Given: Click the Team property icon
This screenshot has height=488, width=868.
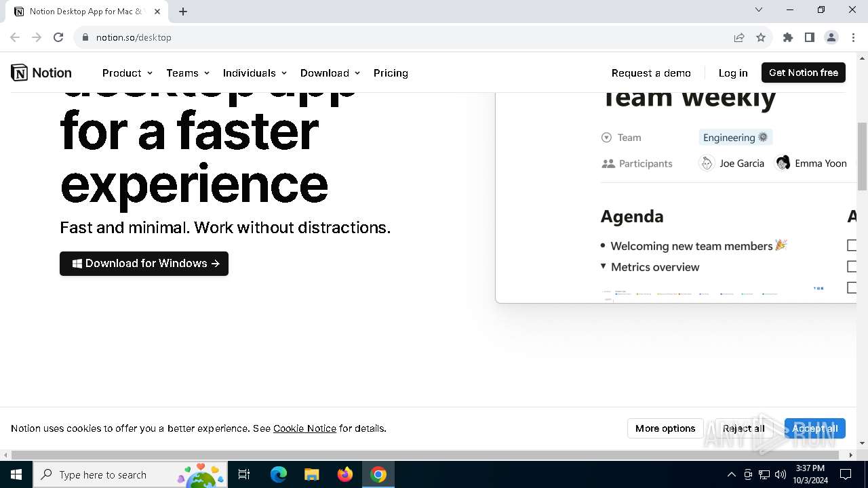Looking at the screenshot, I should coord(606,138).
